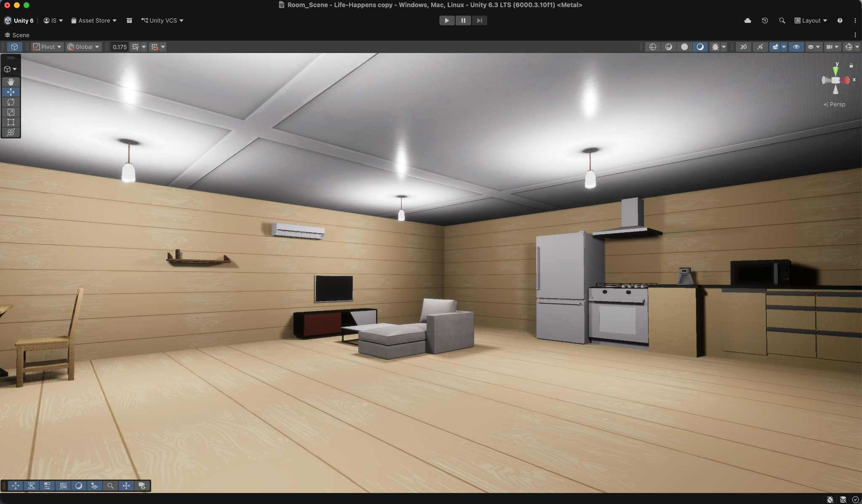Image resolution: width=862 pixels, height=504 pixels.
Task: Switch to Unlit draw mode
Action: point(684,47)
